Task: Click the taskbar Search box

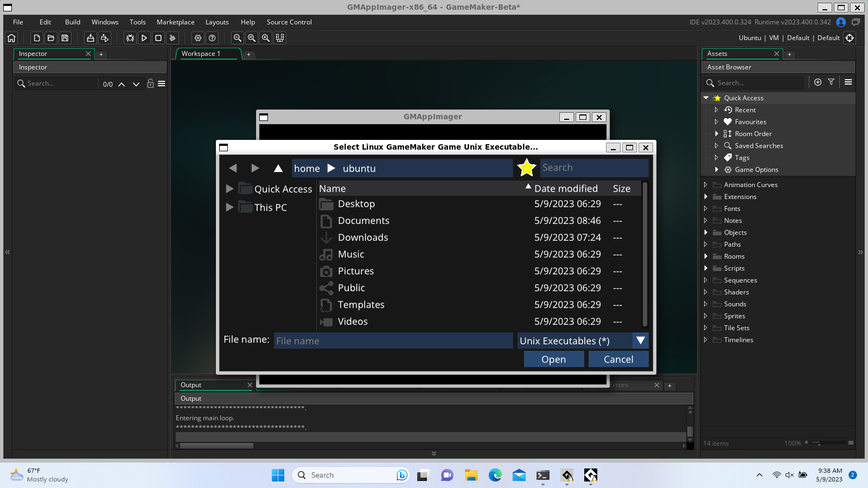Action: click(350, 475)
